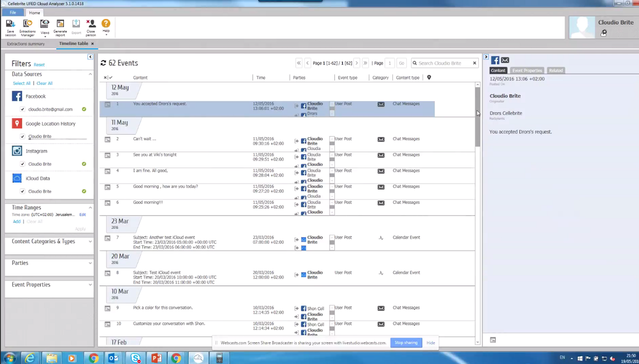This screenshot has width=639, height=364.
Task: Toggle the Instagram Cloudio Brite checkbox
Action: coord(22,164)
